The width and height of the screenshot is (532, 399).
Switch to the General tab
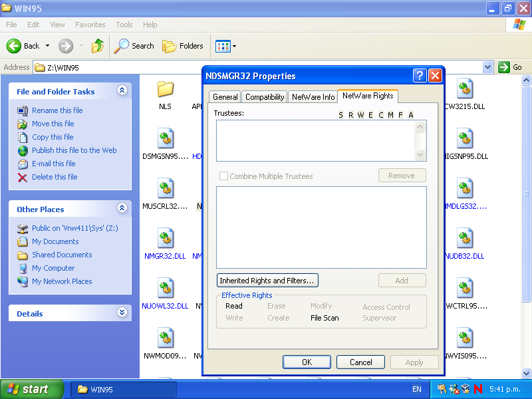tap(225, 97)
